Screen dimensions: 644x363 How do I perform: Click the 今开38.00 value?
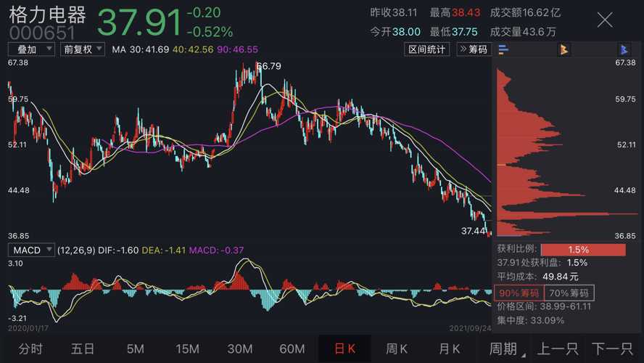[x=395, y=32]
